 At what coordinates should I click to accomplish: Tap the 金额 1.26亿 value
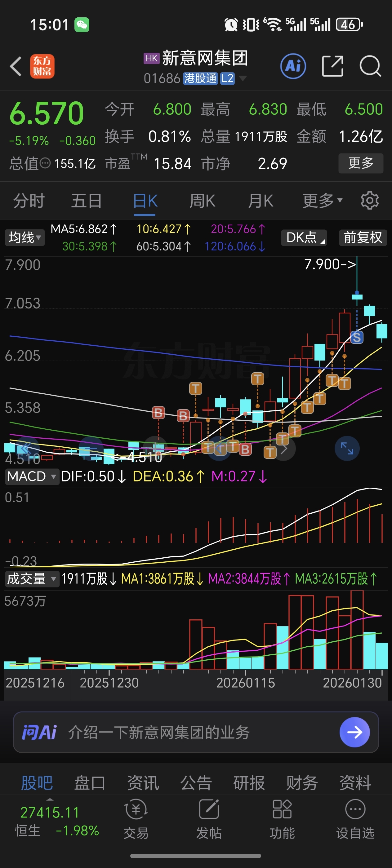pyautogui.click(x=361, y=136)
